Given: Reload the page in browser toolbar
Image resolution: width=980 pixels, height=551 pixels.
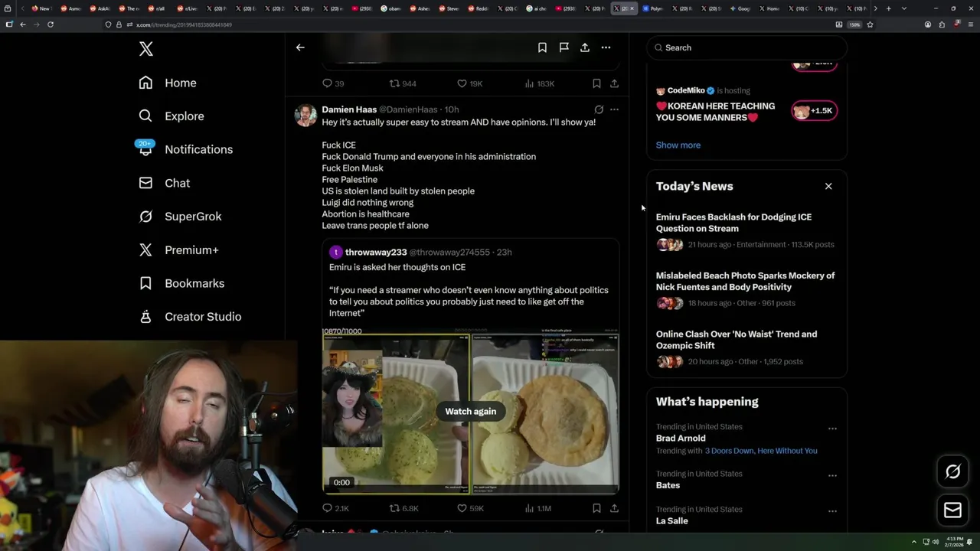Looking at the screenshot, I should [51, 24].
